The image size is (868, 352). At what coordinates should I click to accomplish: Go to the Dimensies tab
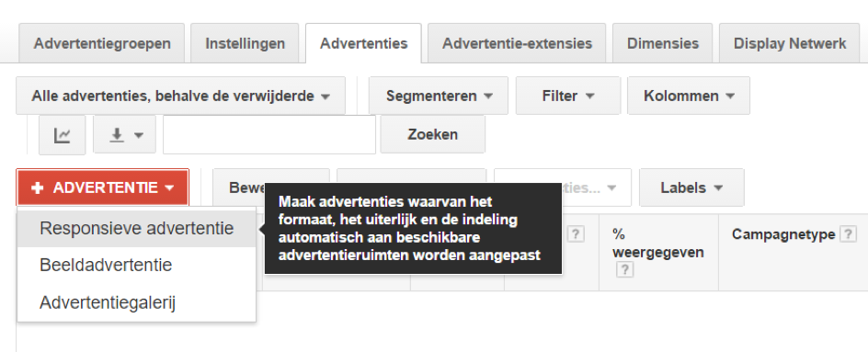point(663,44)
